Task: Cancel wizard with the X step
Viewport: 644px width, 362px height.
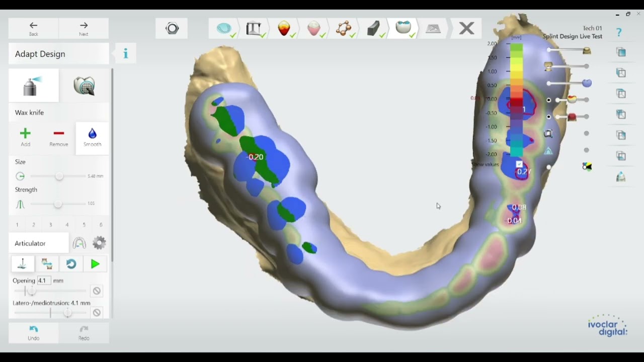Action: [466, 28]
